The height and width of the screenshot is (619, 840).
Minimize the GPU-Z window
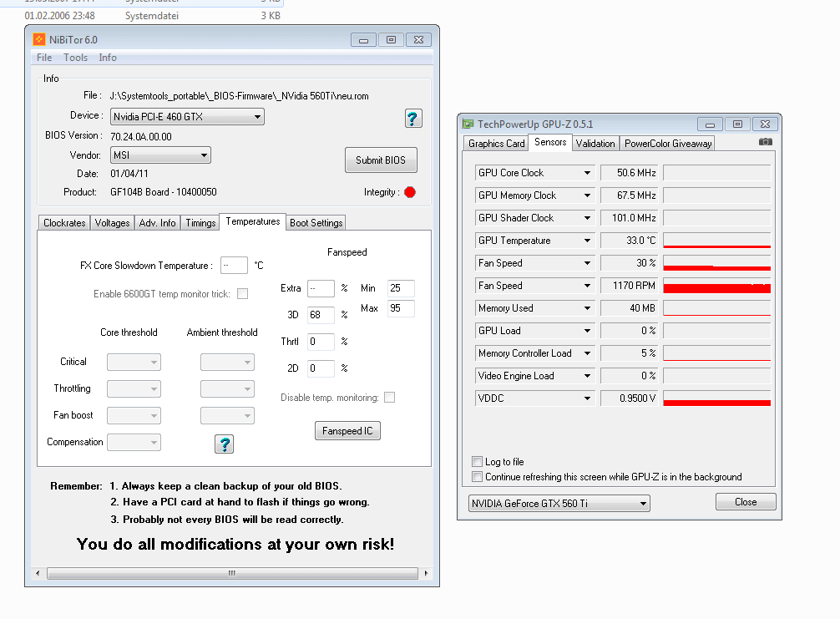(x=711, y=124)
